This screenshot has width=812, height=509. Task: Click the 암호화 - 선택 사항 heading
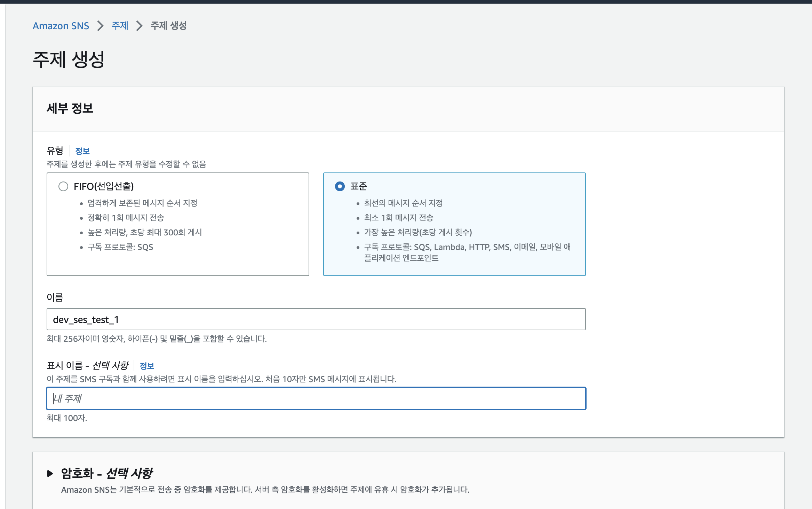pos(107,473)
